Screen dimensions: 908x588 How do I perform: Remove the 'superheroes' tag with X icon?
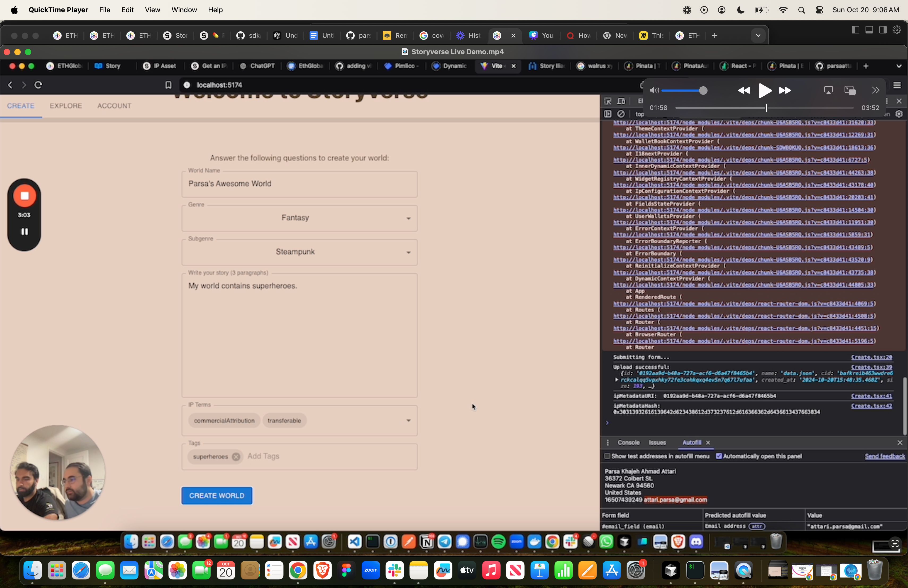tap(236, 457)
